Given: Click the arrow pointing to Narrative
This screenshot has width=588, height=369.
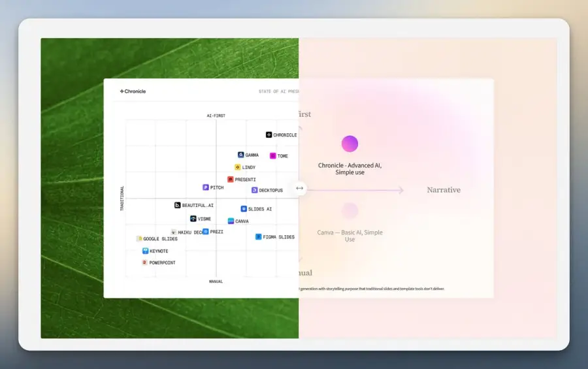Looking at the screenshot, I should (355, 190).
